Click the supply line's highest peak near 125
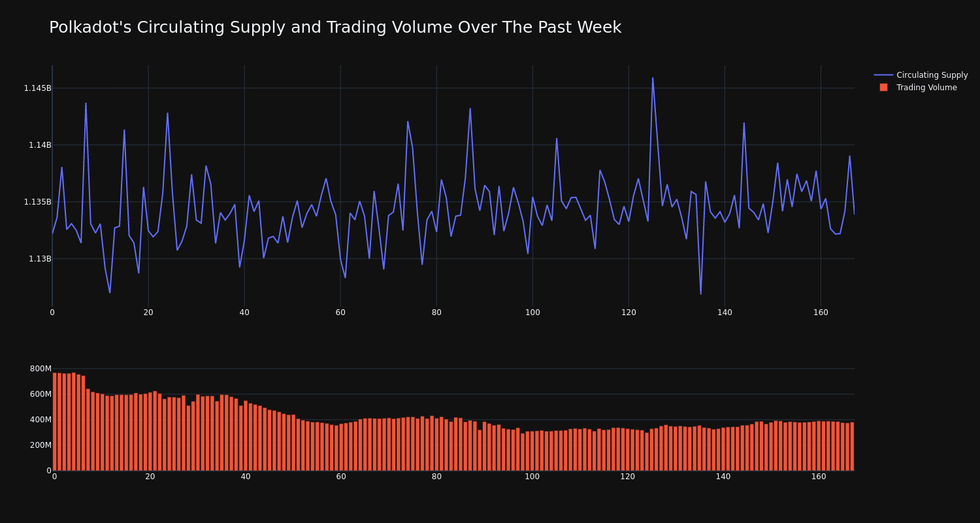This screenshot has height=523, width=980. pos(652,78)
